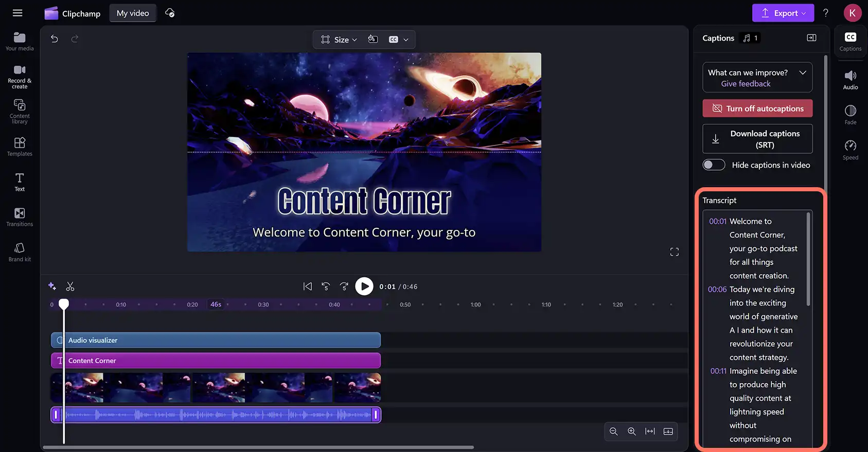
Task: Open the Transitions panel in sidebar
Action: (20, 217)
